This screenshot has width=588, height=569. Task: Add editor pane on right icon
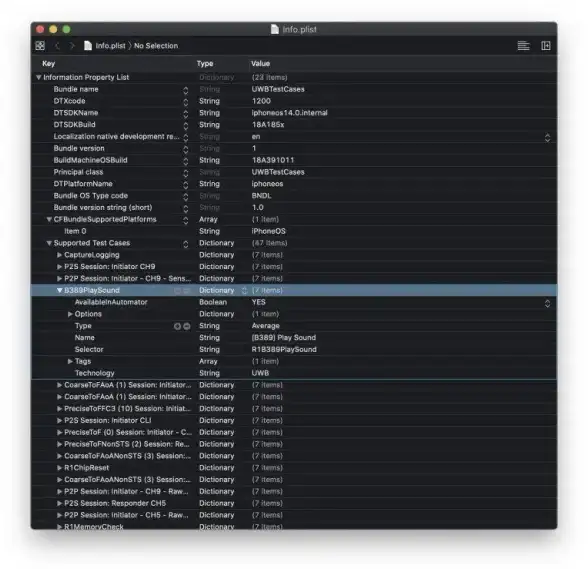(x=546, y=46)
